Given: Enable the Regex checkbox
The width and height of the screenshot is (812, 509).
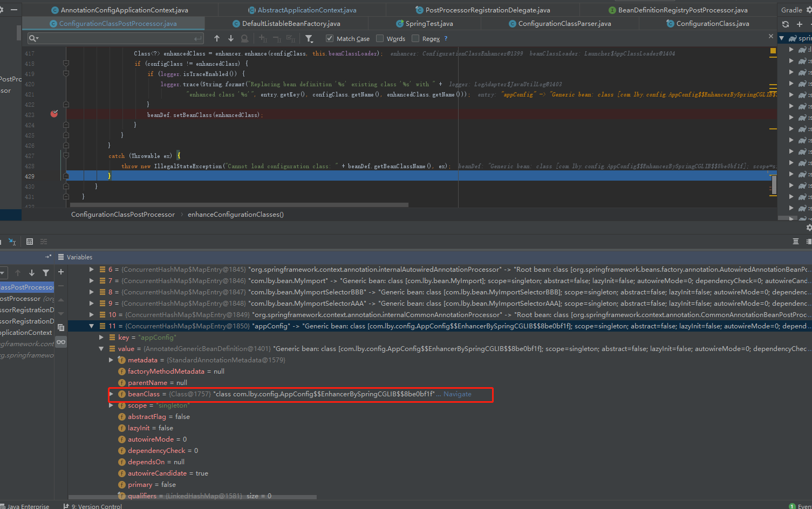Looking at the screenshot, I should point(415,38).
